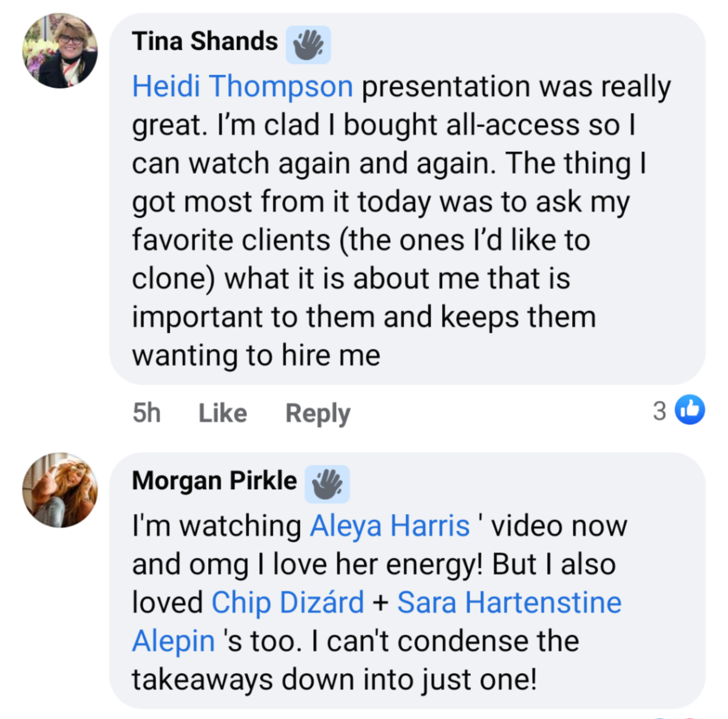
Task: Open Morgan Pirkle's profile picture
Action: 60,490
